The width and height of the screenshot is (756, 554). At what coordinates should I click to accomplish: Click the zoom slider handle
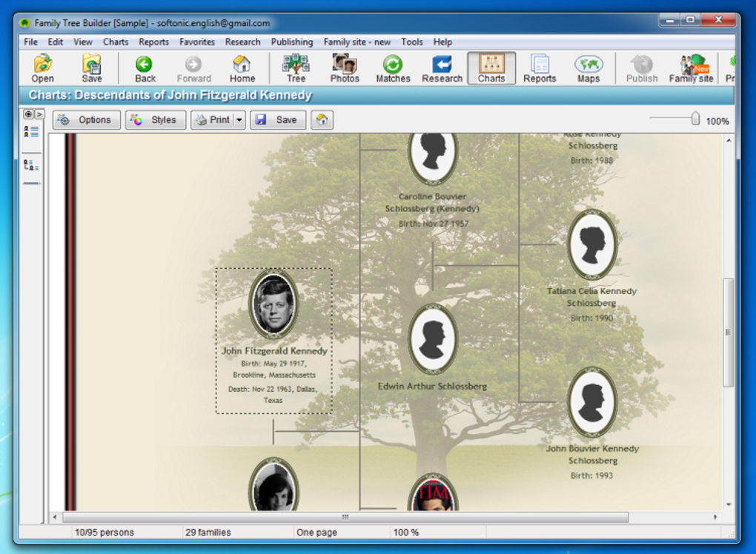click(694, 119)
